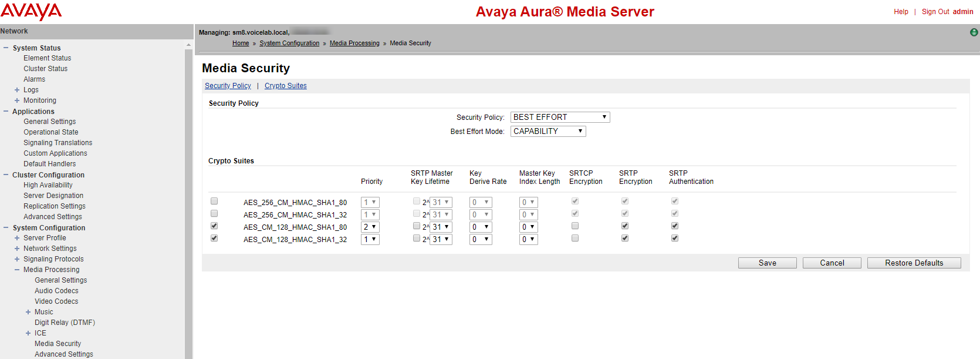Click the green status icon at top right
980x359 pixels.
(974, 32)
